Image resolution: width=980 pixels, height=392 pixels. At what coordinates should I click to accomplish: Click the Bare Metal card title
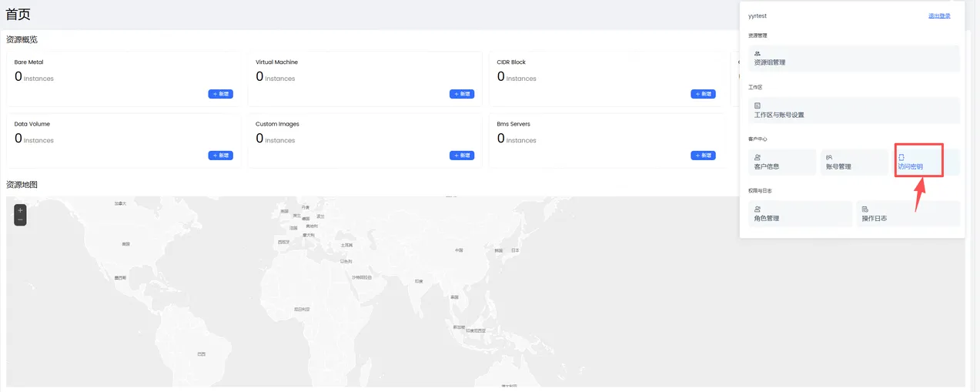click(x=28, y=62)
